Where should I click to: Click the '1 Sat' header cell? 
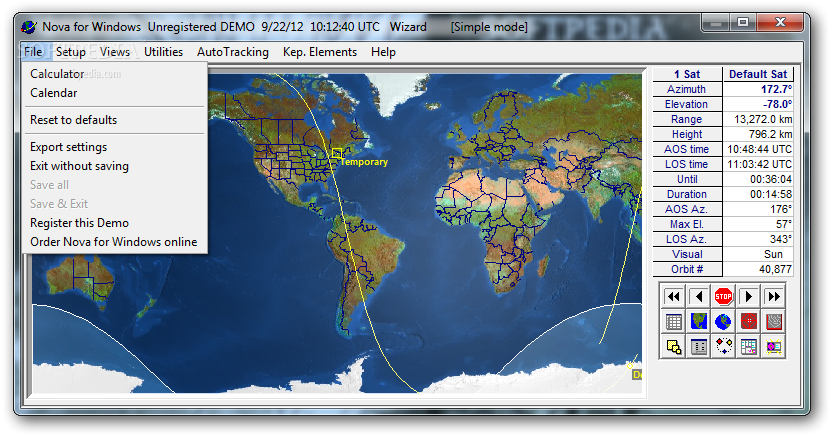(687, 74)
